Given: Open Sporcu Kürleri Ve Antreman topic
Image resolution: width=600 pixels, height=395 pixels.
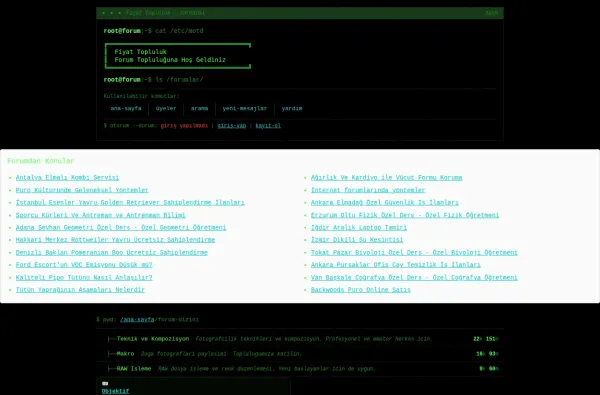Looking at the screenshot, I should [101, 215].
